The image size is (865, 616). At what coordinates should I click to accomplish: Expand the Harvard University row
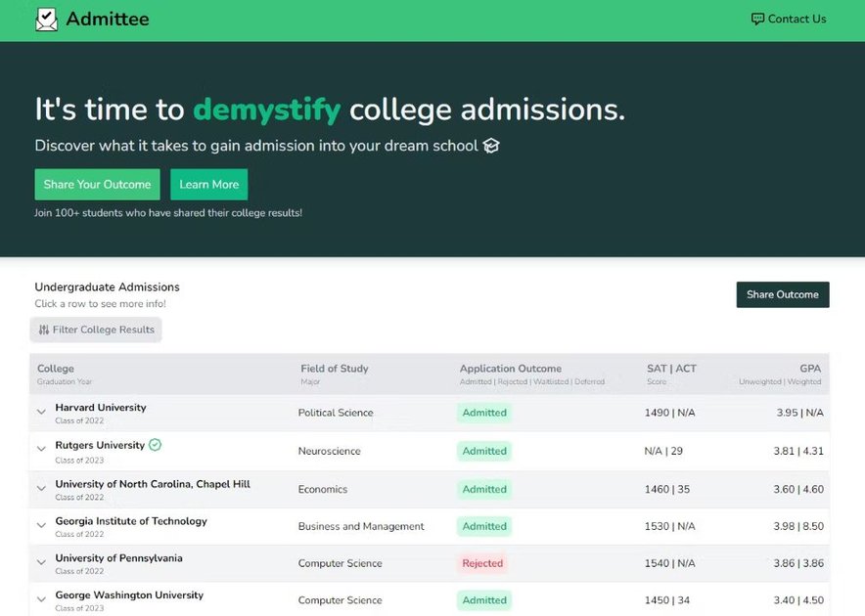[40, 413]
